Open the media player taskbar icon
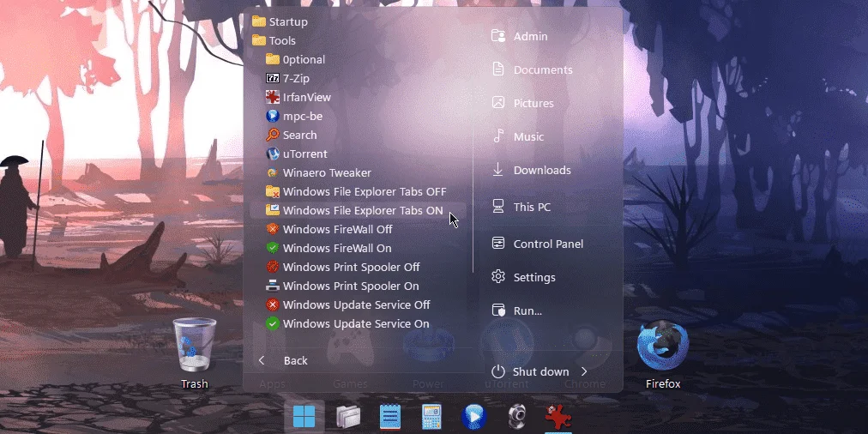868x434 pixels. pyautogui.click(x=473, y=417)
